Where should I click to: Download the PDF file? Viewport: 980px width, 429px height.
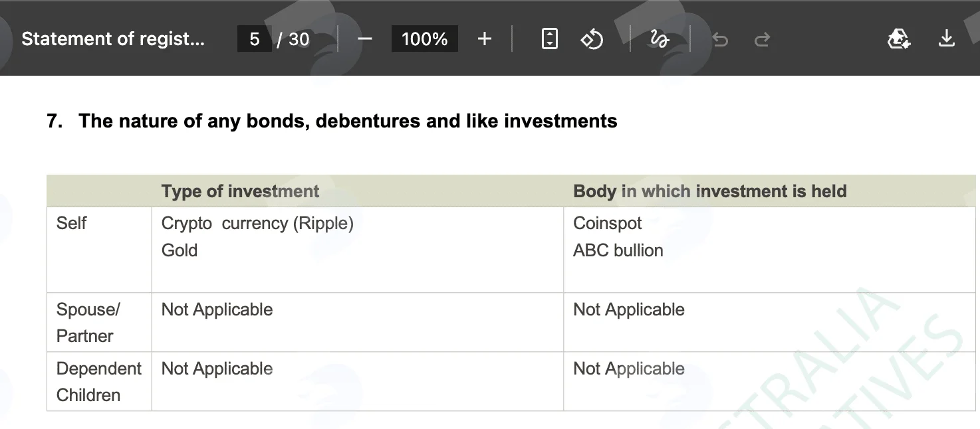coord(947,39)
